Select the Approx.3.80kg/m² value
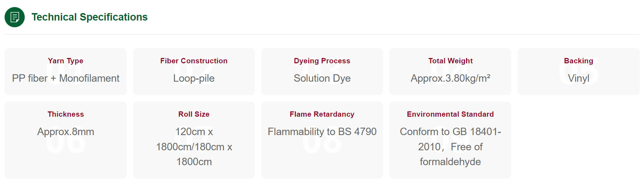 click(451, 78)
